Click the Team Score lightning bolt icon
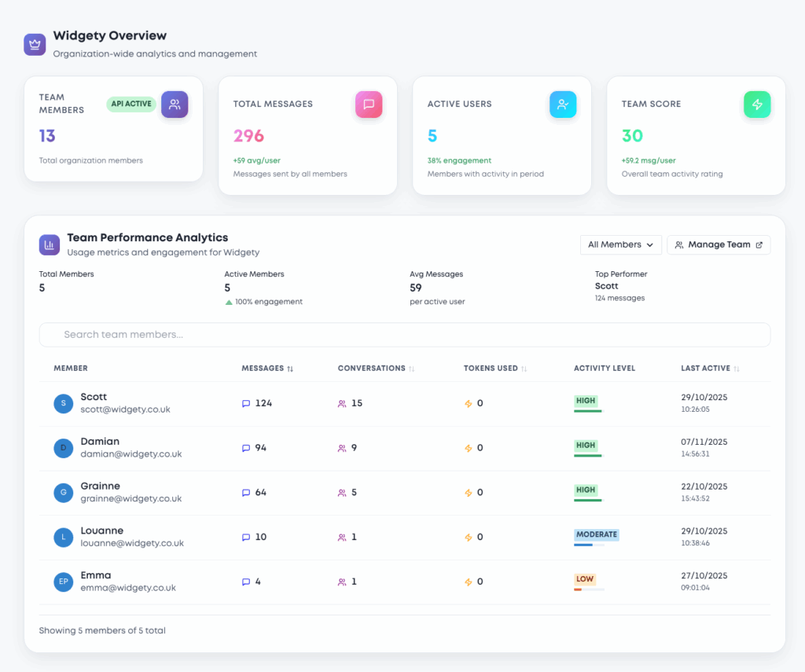The width and height of the screenshot is (805, 672). pyautogui.click(x=757, y=104)
